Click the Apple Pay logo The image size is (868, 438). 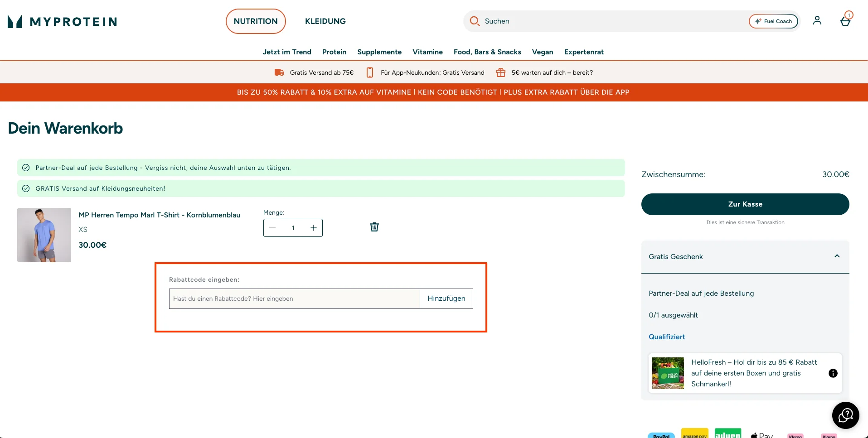tap(762, 435)
